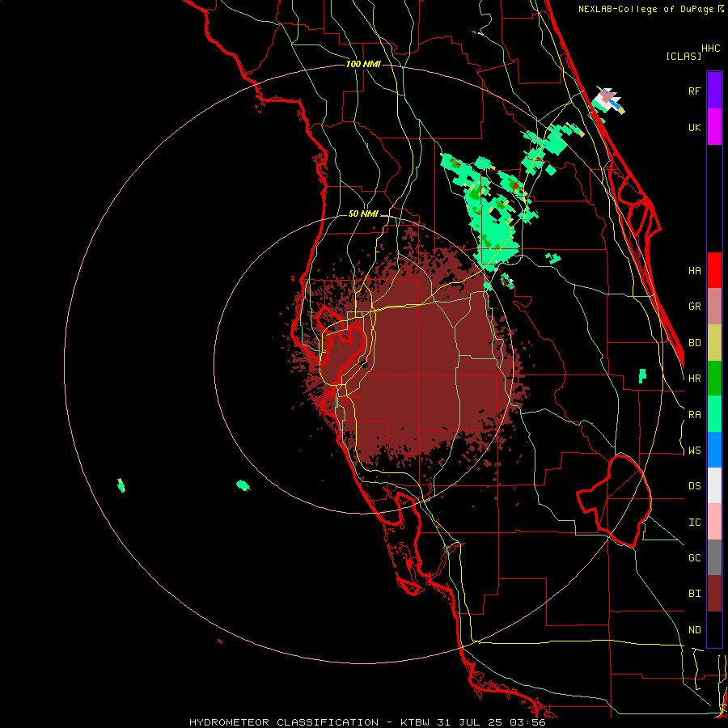Click the [CLAS] units label
The image size is (728, 728).
(684, 56)
